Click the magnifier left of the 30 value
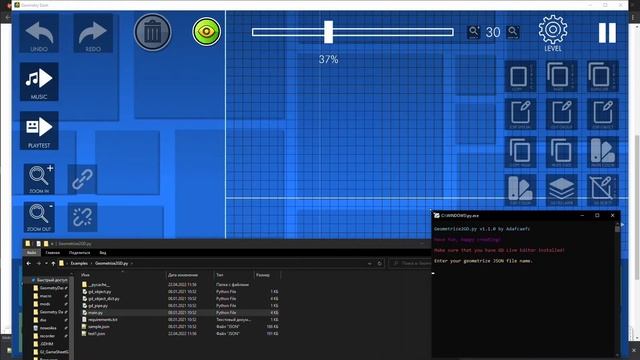This screenshot has width=640, height=360. pyautogui.click(x=473, y=32)
